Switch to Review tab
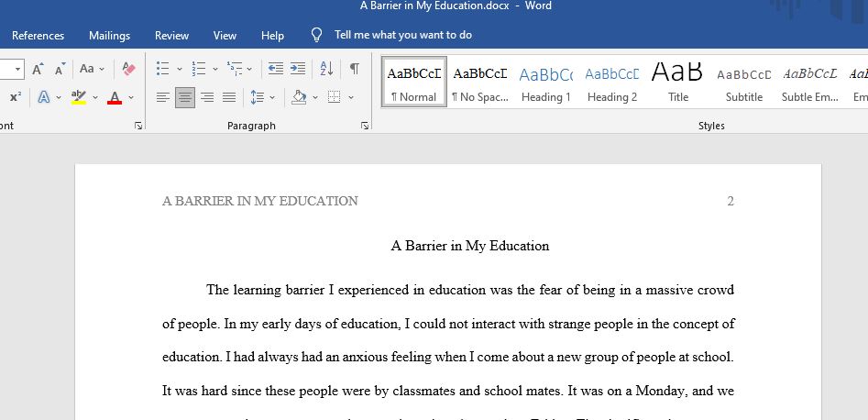Viewport: 868px width, 420px height. [171, 36]
